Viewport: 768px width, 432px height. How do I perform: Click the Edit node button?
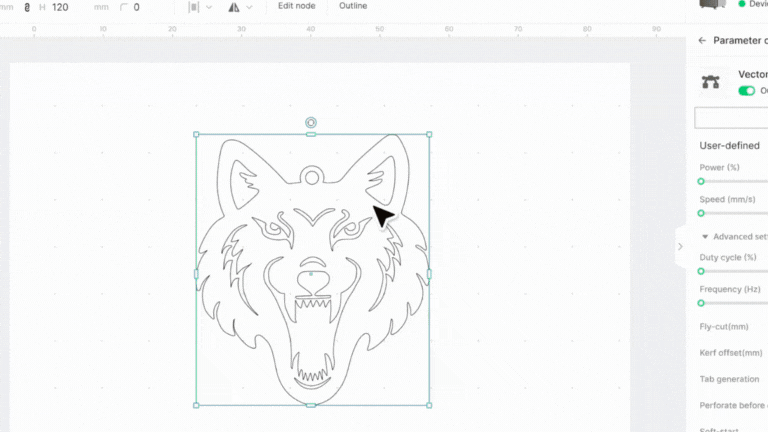297,6
